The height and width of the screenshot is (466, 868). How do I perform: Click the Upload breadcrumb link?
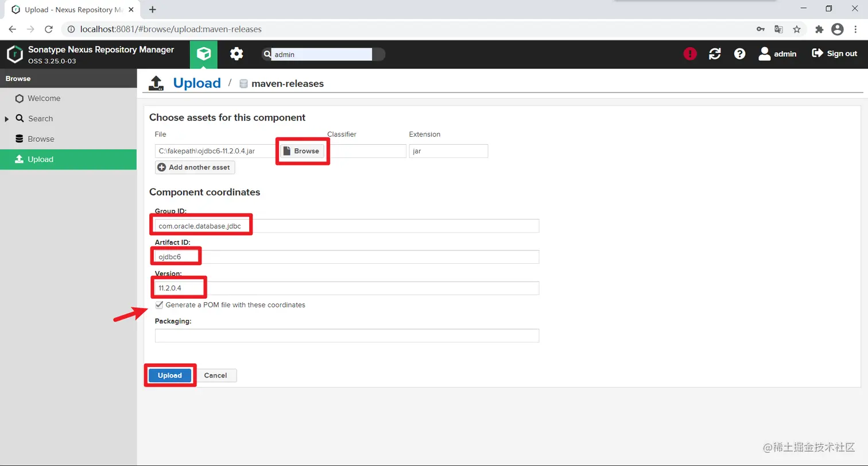tap(197, 83)
